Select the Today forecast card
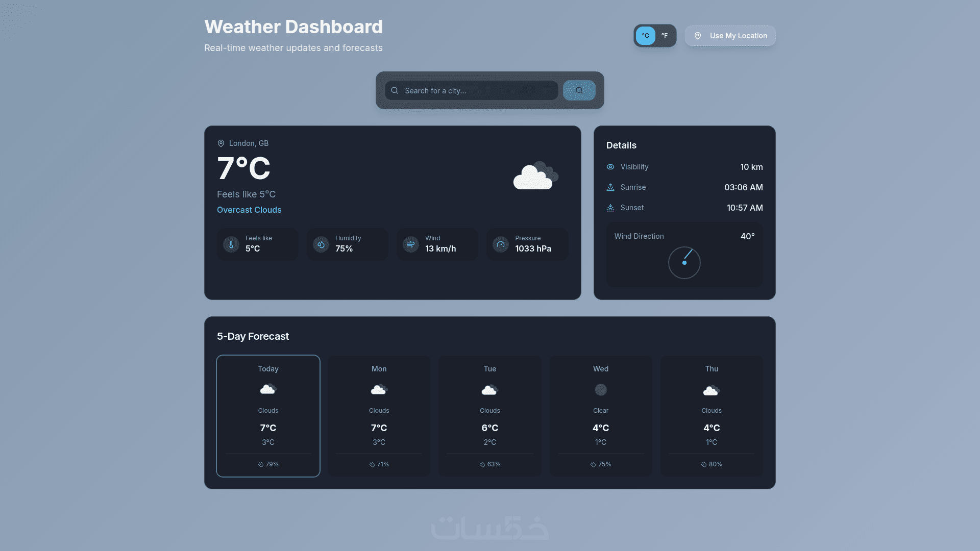980x551 pixels. (x=268, y=416)
